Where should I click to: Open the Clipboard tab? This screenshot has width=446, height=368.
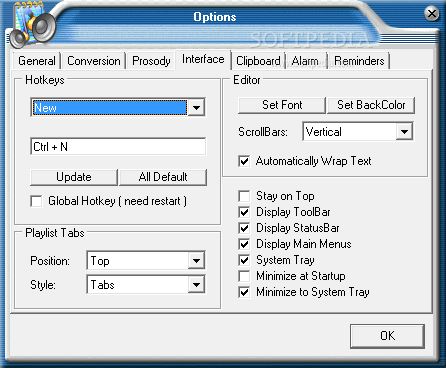(258, 61)
